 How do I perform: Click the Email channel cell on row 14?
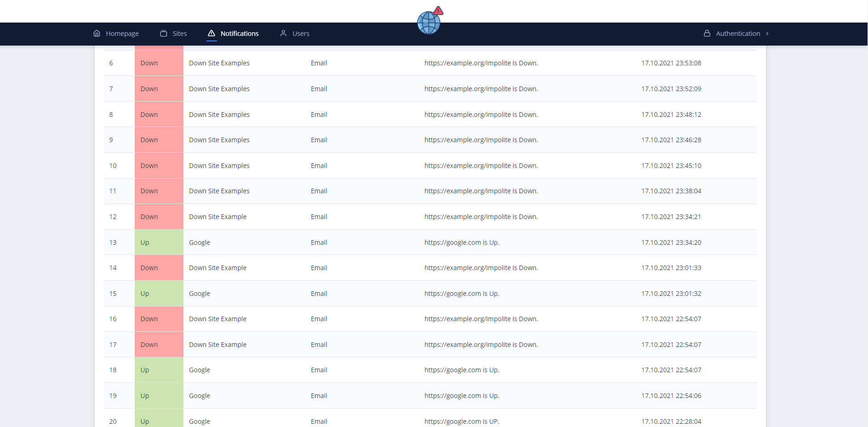(319, 267)
